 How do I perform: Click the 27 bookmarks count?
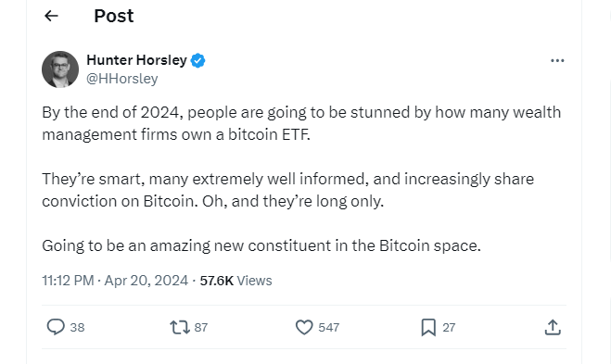pyautogui.click(x=449, y=327)
